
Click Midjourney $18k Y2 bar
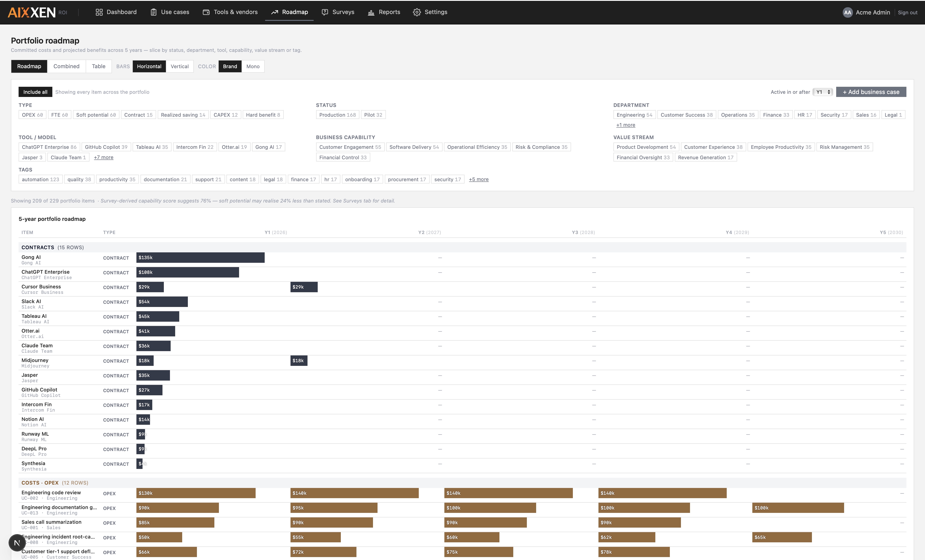pos(299,361)
